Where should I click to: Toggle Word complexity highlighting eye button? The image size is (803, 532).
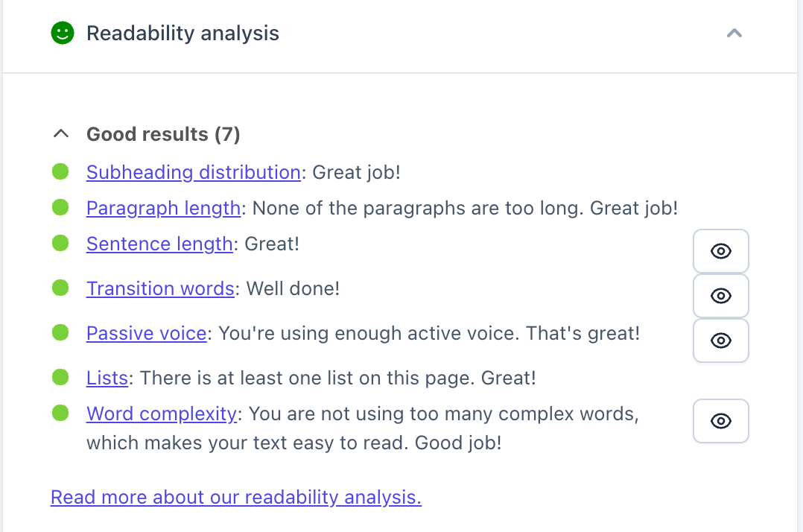pyautogui.click(x=720, y=421)
